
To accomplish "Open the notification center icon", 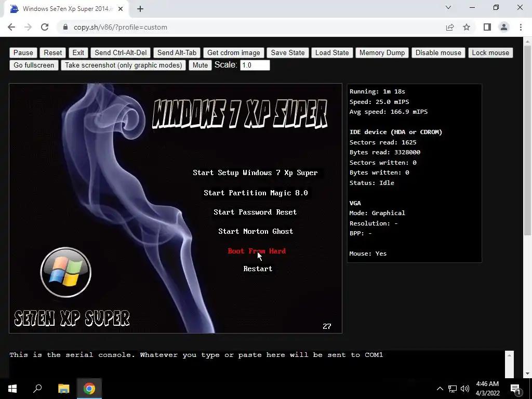I will pyautogui.click(x=515, y=389).
